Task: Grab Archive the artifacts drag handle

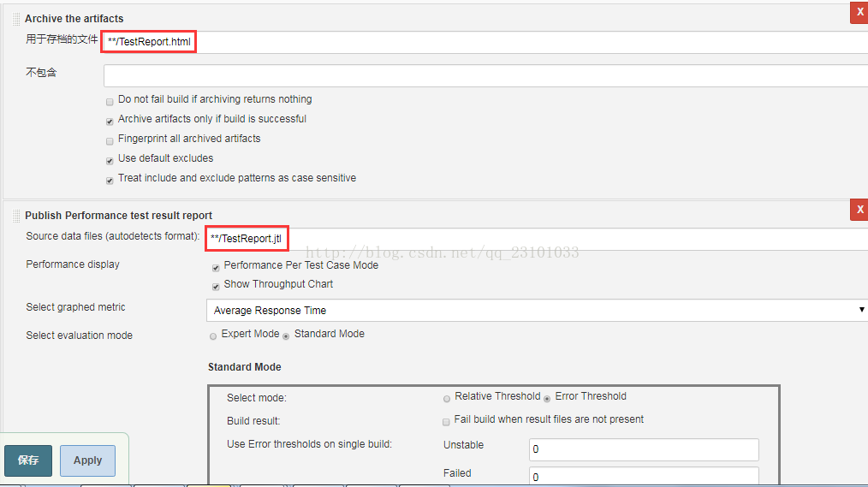Action: click(16, 19)
